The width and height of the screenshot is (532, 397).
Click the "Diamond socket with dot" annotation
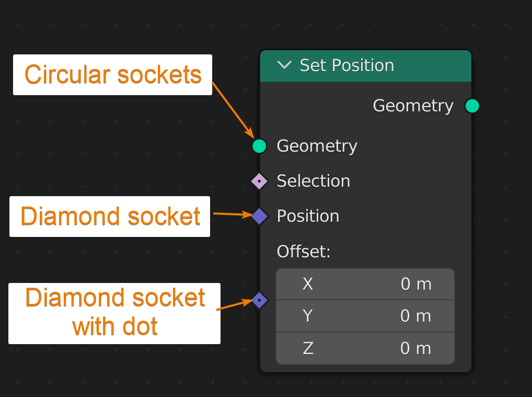[x=114, y=313]
